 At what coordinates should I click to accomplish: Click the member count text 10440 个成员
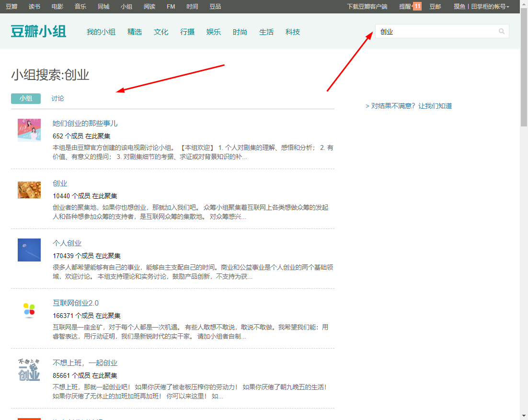[72, 196]
